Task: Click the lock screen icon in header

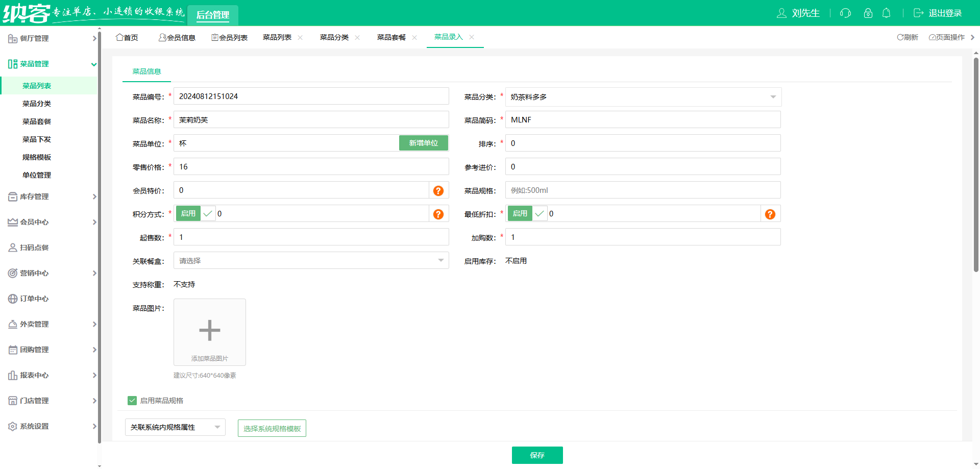Action: tap(868, 13)
